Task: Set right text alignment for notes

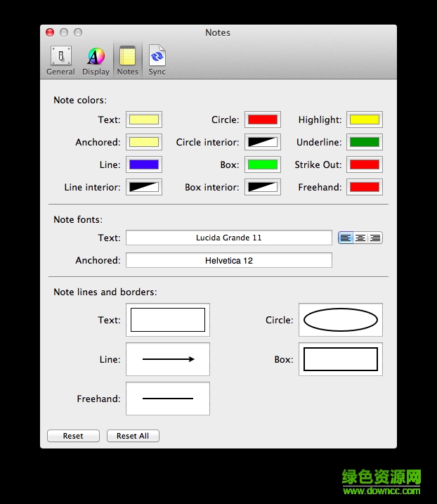Action: [375, 238]
